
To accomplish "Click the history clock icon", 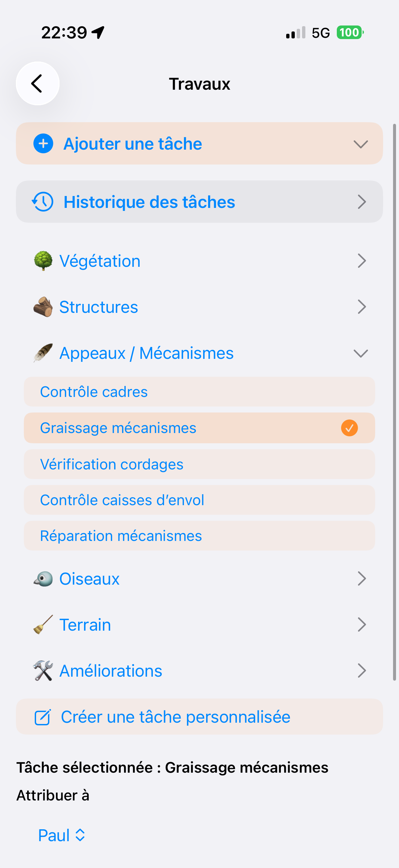I will [43, 202].
